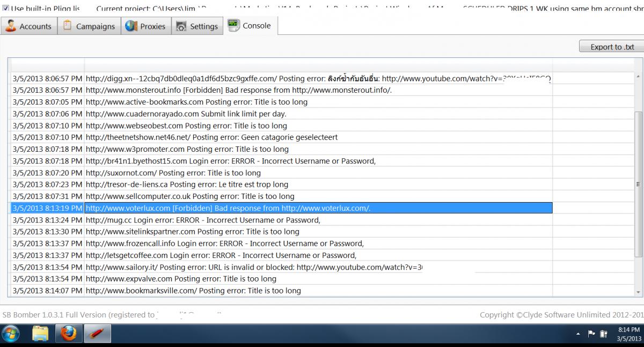The width and height of the screenshot is (644, 347).
Task: Launch Firefox from the taskbar
Action: (68, 335)
